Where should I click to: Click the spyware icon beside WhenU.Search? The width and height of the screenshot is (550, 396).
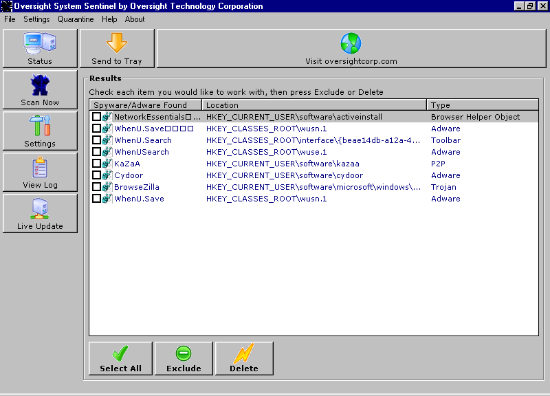coord(107,140)
